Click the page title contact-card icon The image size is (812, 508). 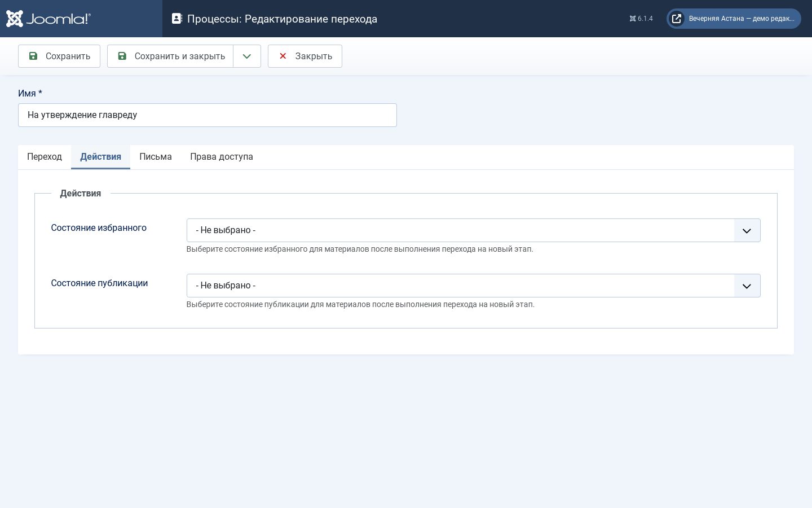point(177,19)
